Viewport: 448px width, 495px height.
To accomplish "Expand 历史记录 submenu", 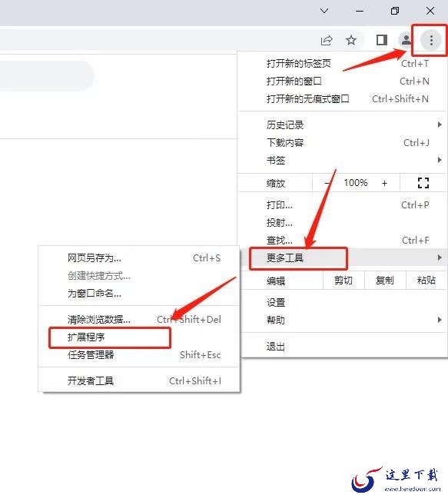I will 343,125.
